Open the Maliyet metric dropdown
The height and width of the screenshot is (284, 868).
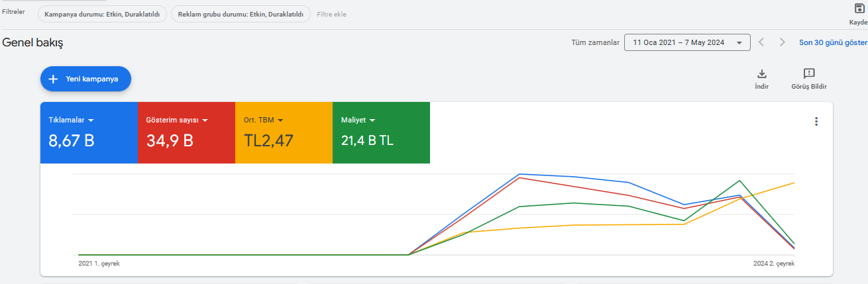pos(358,120)
